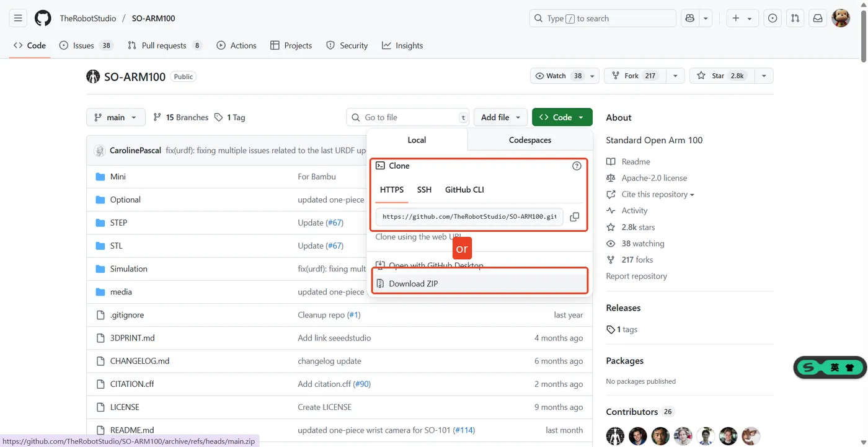Open commit link #90 on CITATION.cff row
The image size is (868, 447).
pyautogui.click(x=361, y=384)
